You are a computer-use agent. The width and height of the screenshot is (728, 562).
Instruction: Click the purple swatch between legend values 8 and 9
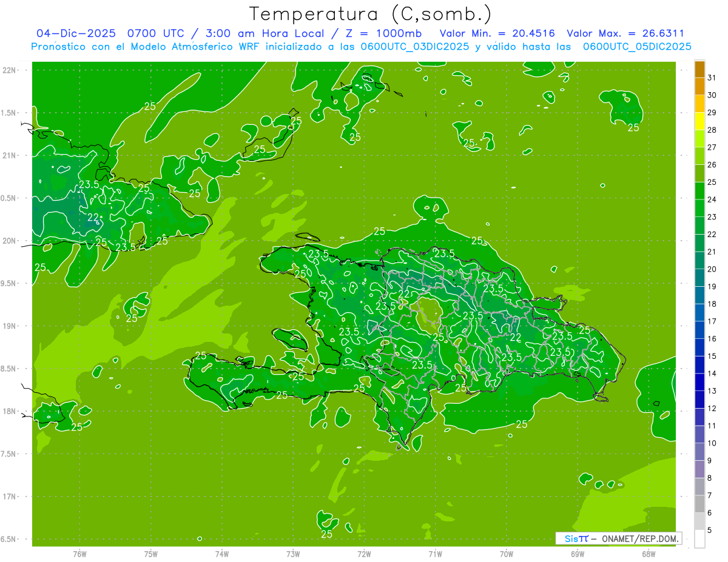click(x=699, y=469)
